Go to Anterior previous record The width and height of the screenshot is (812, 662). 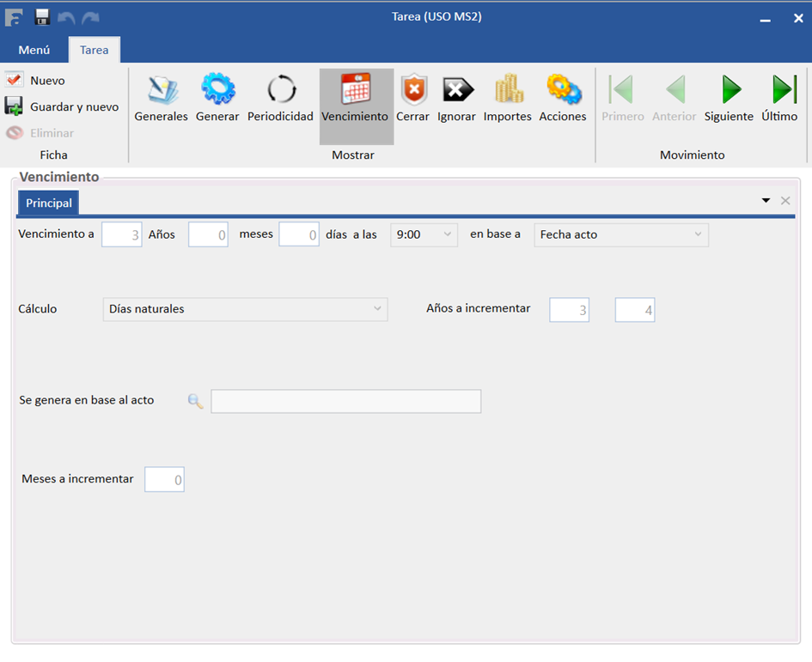[675, 99]
